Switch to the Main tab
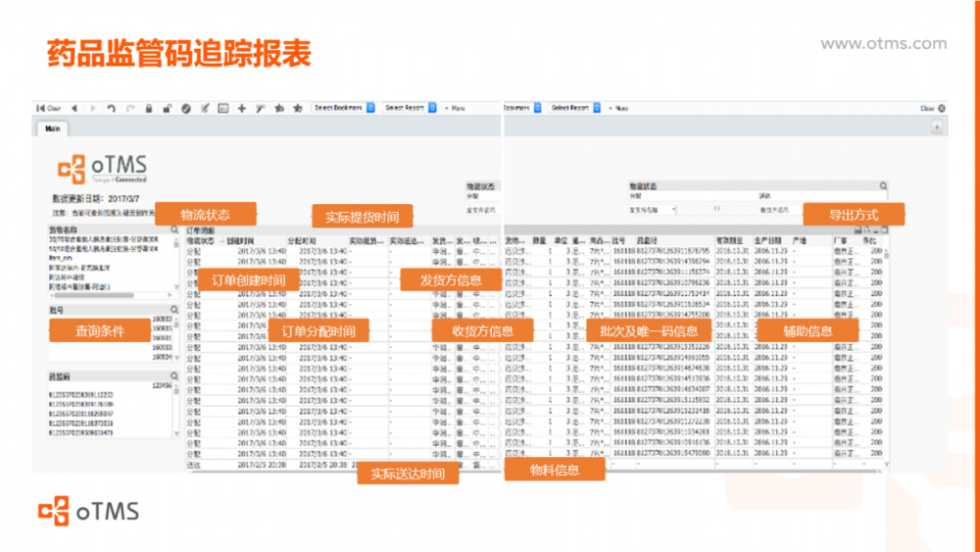 tap(52, 127)
